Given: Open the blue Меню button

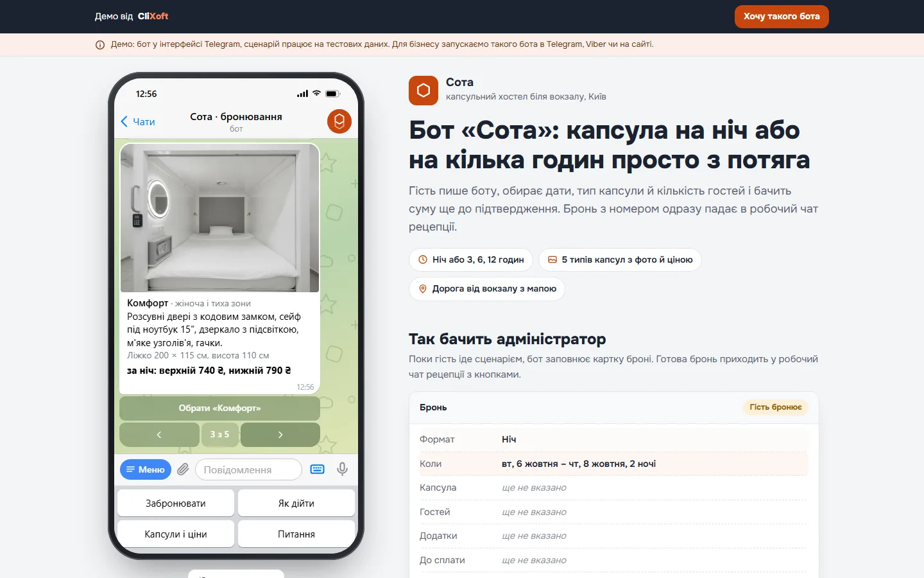Looking at the screenshot, I should click(x=146, y=469).
